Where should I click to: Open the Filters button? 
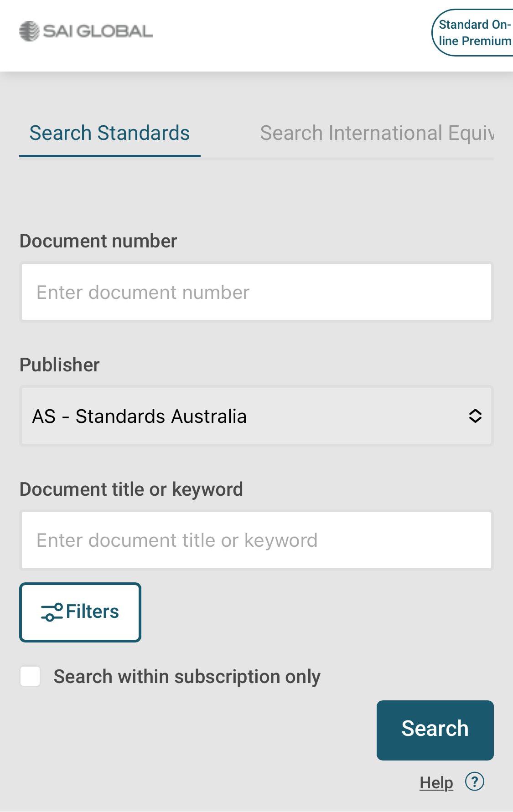point(80,612)
